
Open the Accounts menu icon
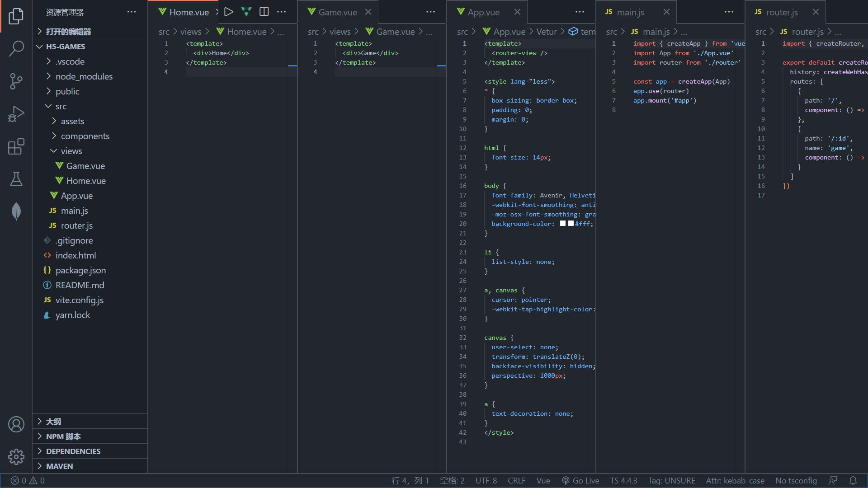tap(16, 424)
